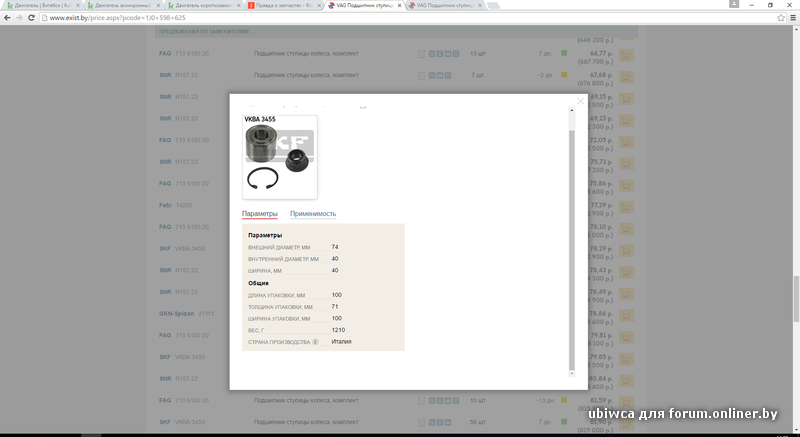Click green availability marker in 66,77 р. row
800x437 pixels.
coord(564,53)
